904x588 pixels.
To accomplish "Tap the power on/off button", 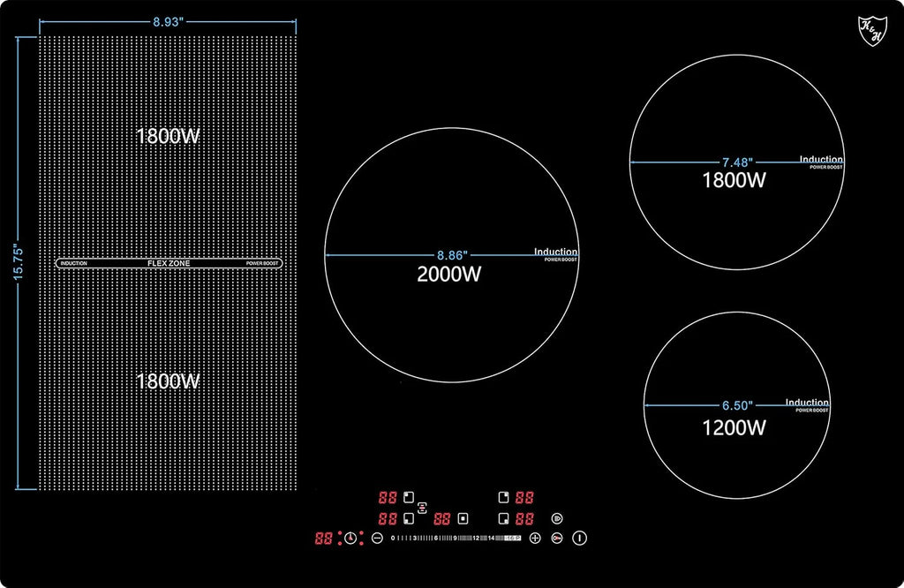I will [579, 538].
